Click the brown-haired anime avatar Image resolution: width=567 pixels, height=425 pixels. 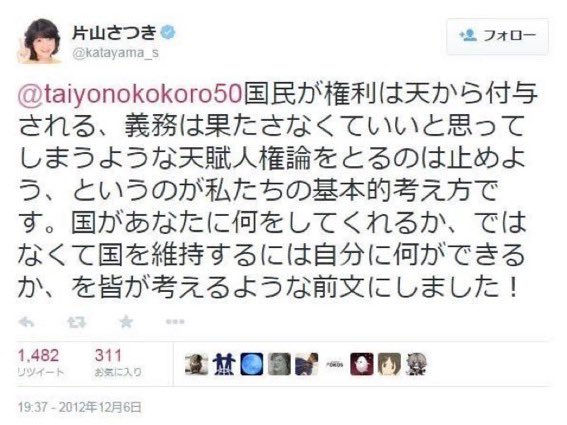(389, 364)
